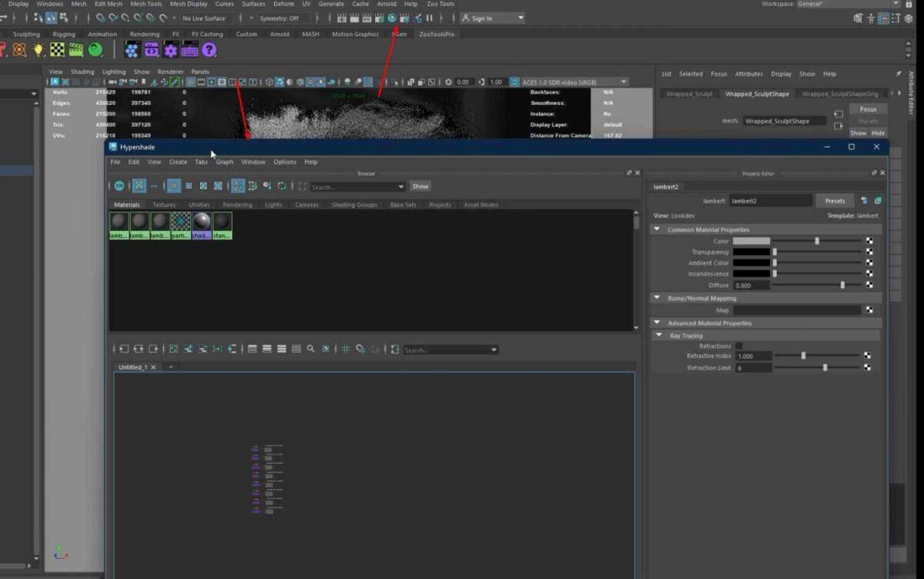Viewport: 924px width, 579px height.
Task: Toggle the highlighted large swatch view in the browser
Action: pos(174,186)
